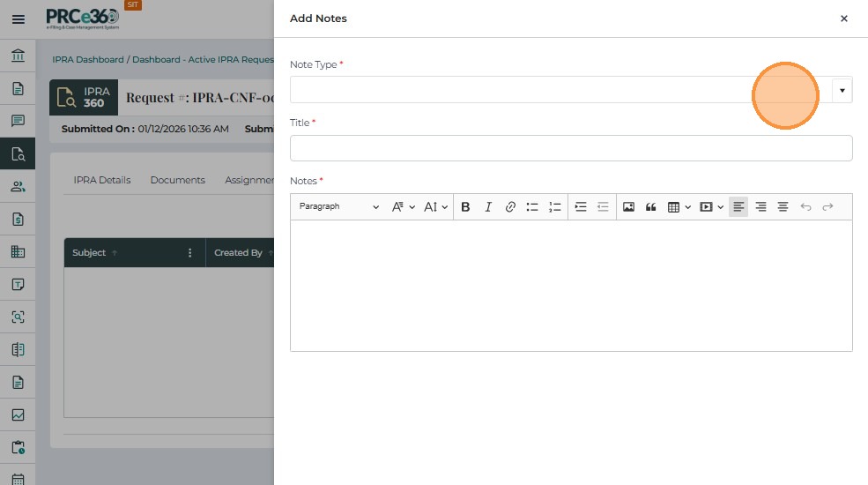
Task: Create a bulleted list
Action: [x=532, y=206]
